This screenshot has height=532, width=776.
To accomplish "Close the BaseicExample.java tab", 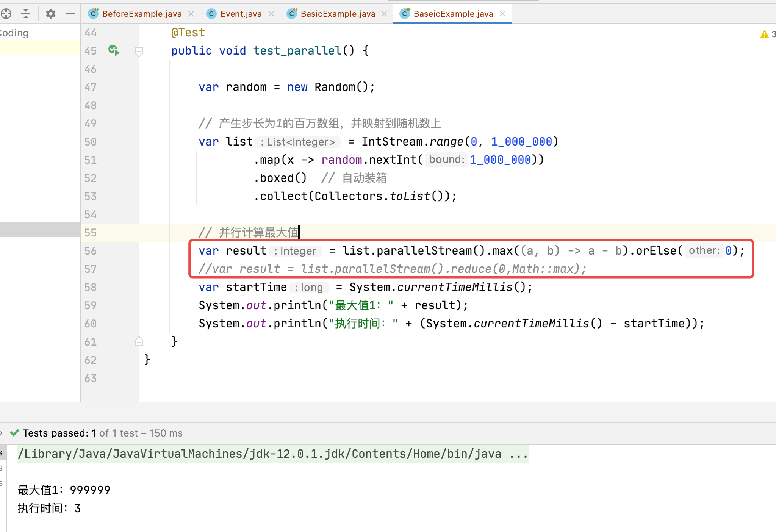I will (x=502, y=14).
